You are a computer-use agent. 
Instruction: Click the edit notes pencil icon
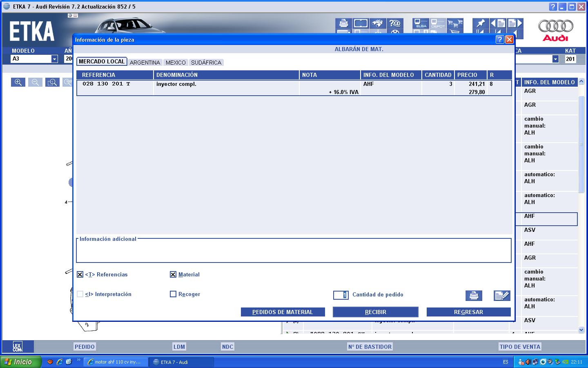[502, 295]
